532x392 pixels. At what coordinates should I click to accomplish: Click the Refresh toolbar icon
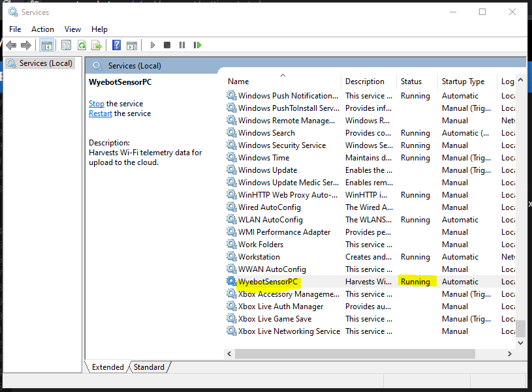click(82, 45)
